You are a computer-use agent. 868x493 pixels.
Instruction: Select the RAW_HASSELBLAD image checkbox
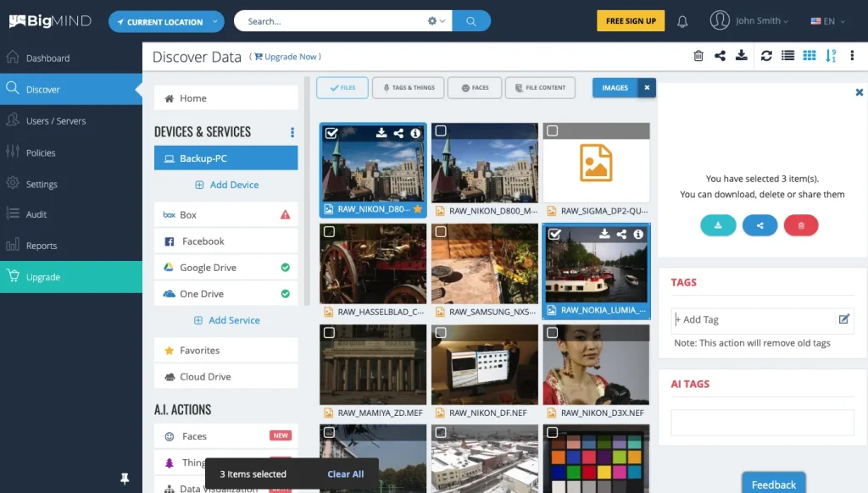[329, 232]
